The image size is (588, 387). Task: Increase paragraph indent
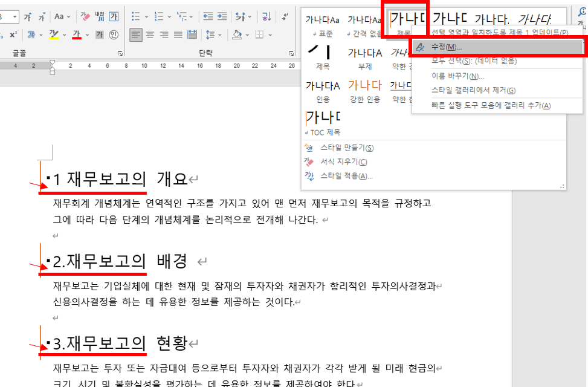pos(222,16)
